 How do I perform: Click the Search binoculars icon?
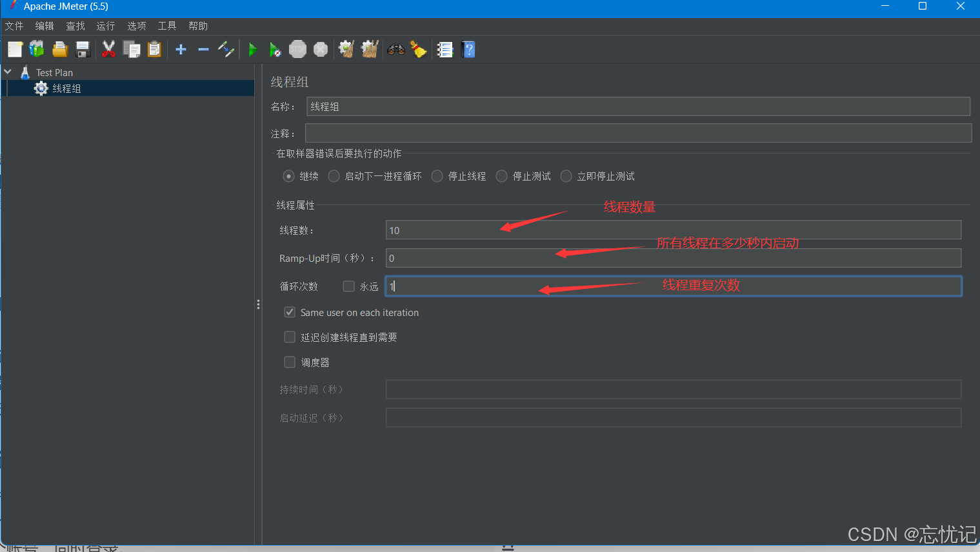(x=395, y=49)
